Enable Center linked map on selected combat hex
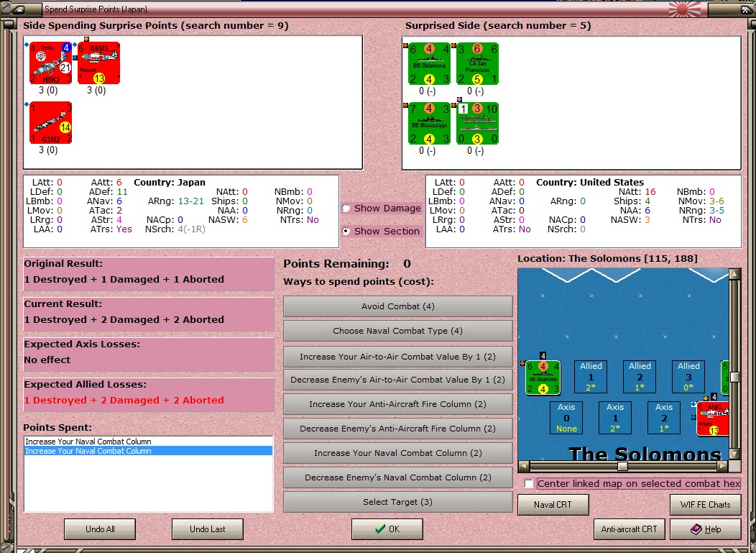 click(x=529, y=483)
